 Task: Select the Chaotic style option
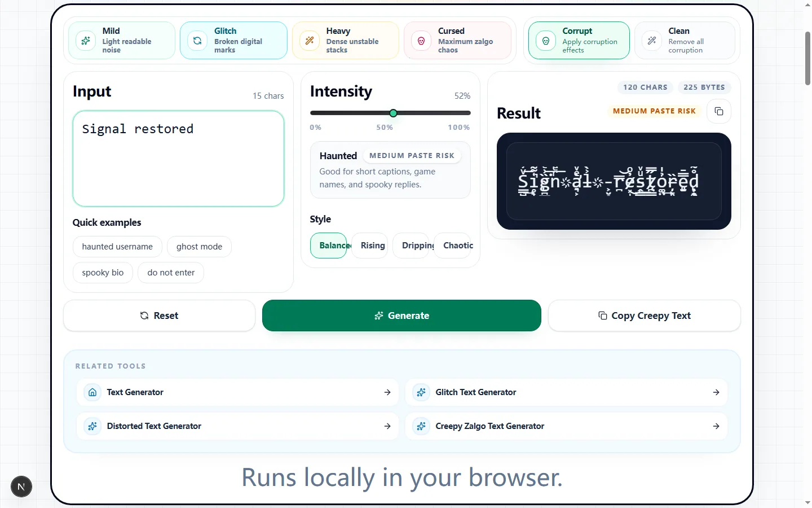point(453,246)
